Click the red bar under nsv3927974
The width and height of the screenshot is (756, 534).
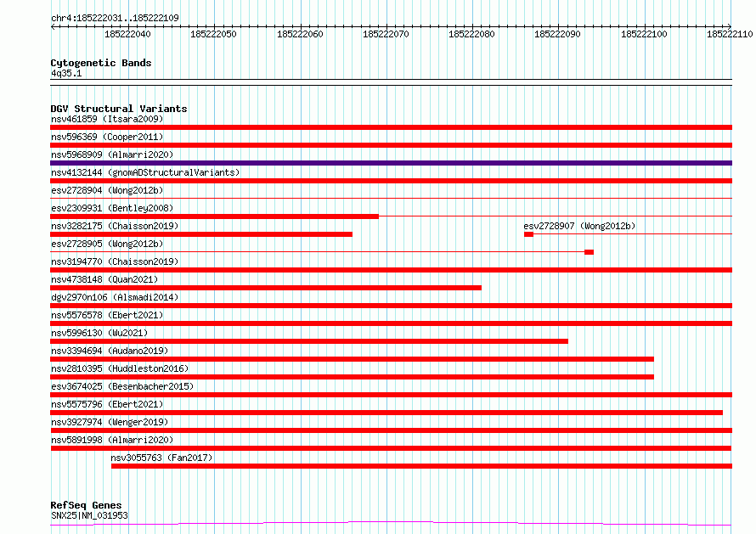pyautogui.click(x=391, y=430)
